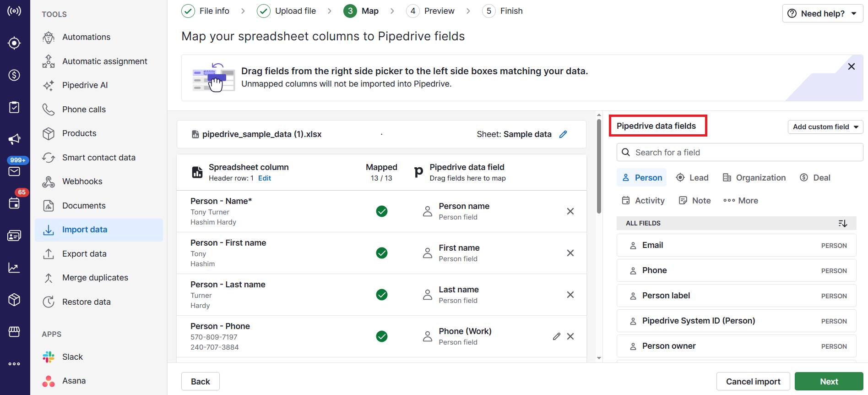Edit the sheet selection with the pencil icon

coord(563,134)
